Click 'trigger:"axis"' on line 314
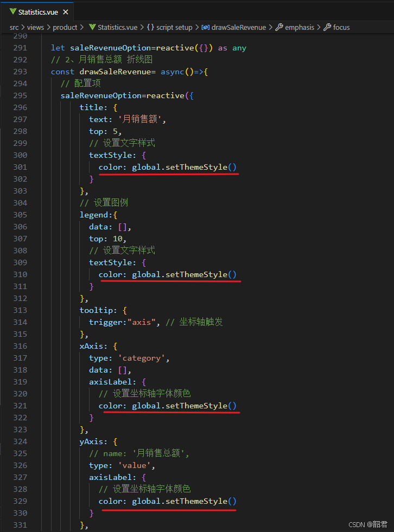394x532 pixels. pos(122,322)
